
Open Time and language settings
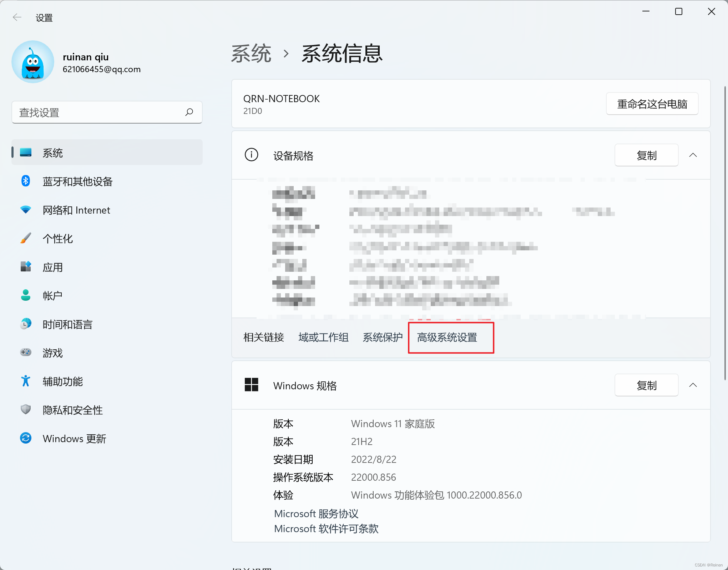point(67,324)
